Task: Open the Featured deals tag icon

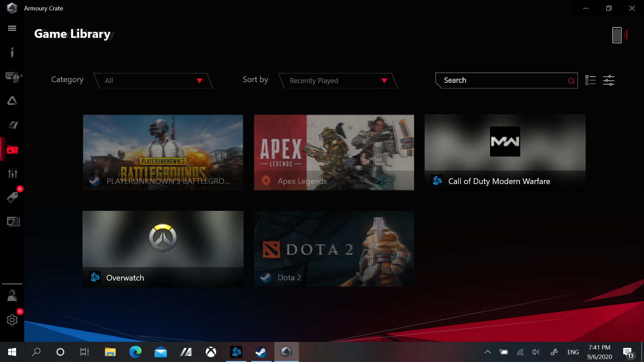Action: (12, 197)
